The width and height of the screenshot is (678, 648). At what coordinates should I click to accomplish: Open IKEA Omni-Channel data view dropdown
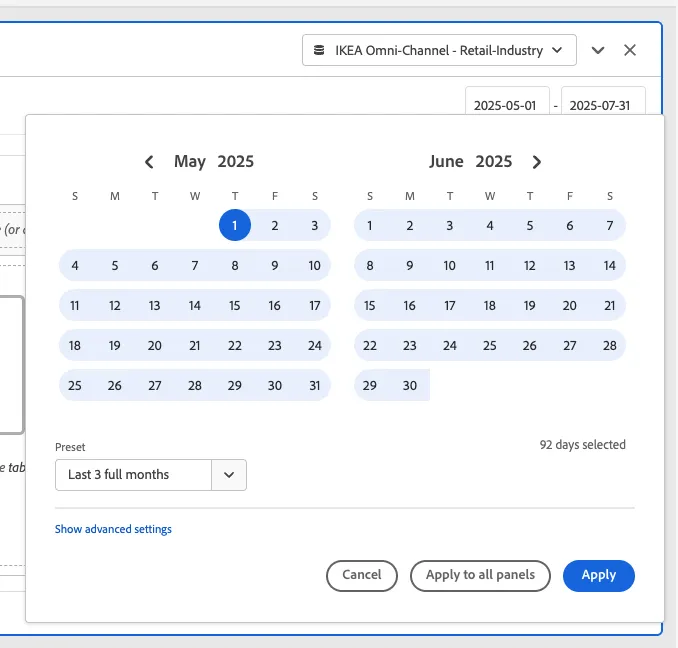click(x=439, y=50)
